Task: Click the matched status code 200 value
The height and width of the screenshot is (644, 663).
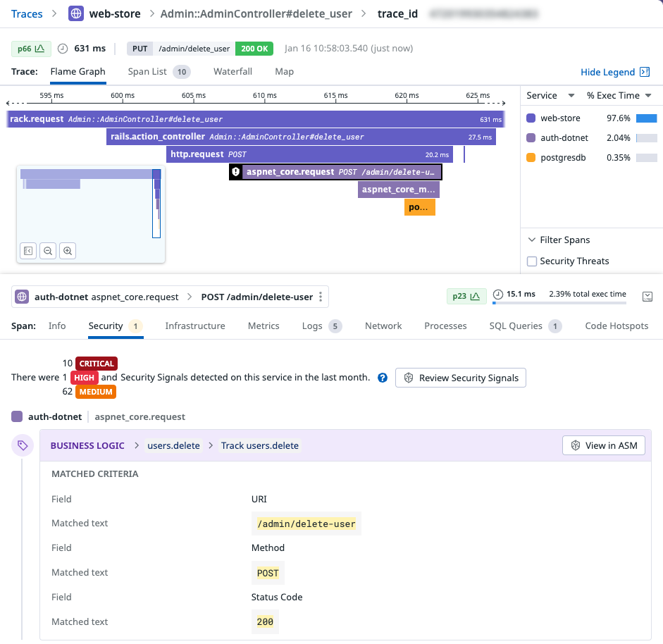Action: click(265, 621)
